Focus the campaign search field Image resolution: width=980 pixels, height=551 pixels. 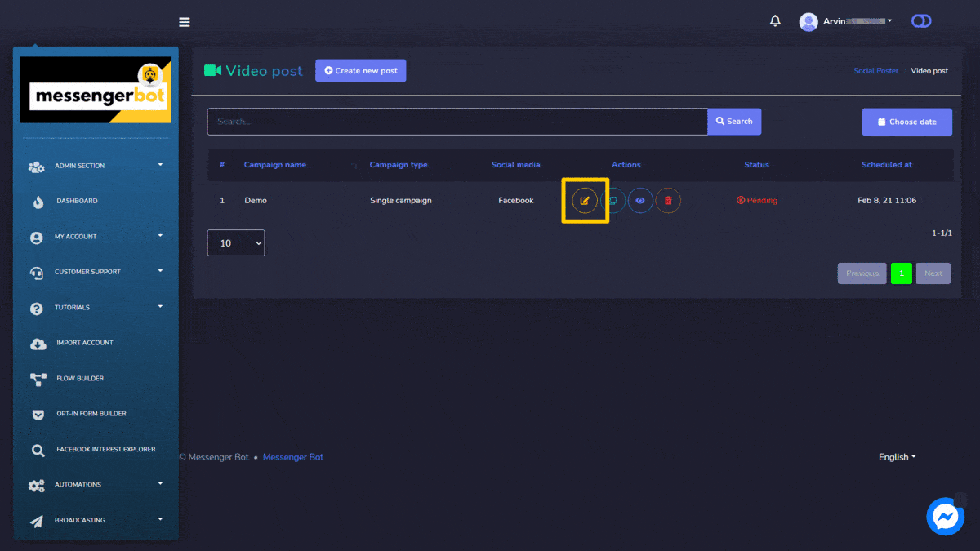click(x=457, y=122)
